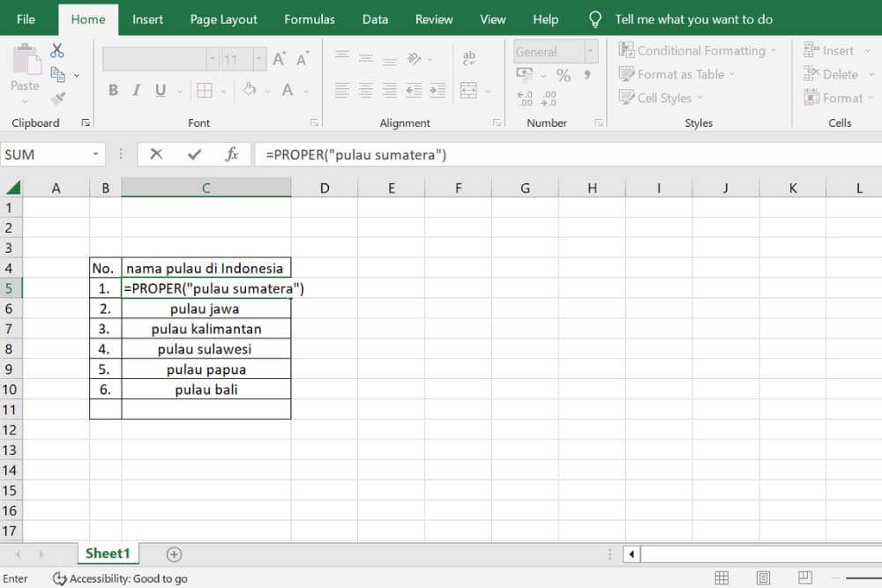
Task: Open Insert Function via fx icon
Action: [x=232, y=154]
